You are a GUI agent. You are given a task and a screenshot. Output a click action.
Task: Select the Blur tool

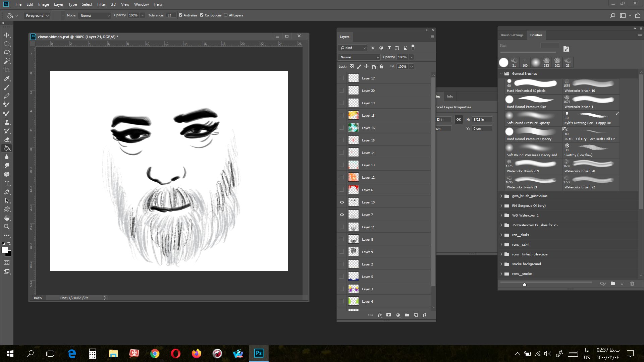pyautogui.click(x=7, y=157)
